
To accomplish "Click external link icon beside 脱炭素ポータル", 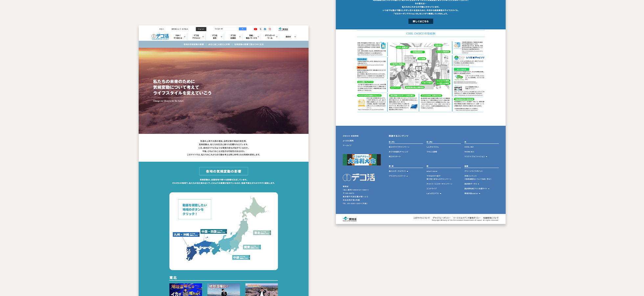I will pos(478,184).
